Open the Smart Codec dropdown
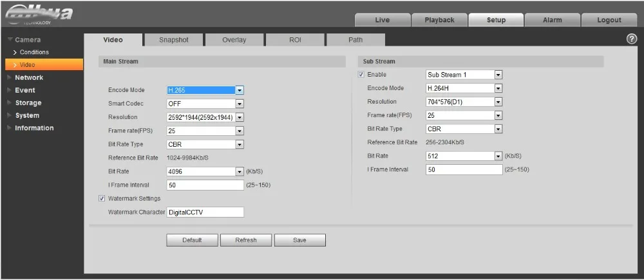The image size is (644, 280). click(x=205, y=104)
